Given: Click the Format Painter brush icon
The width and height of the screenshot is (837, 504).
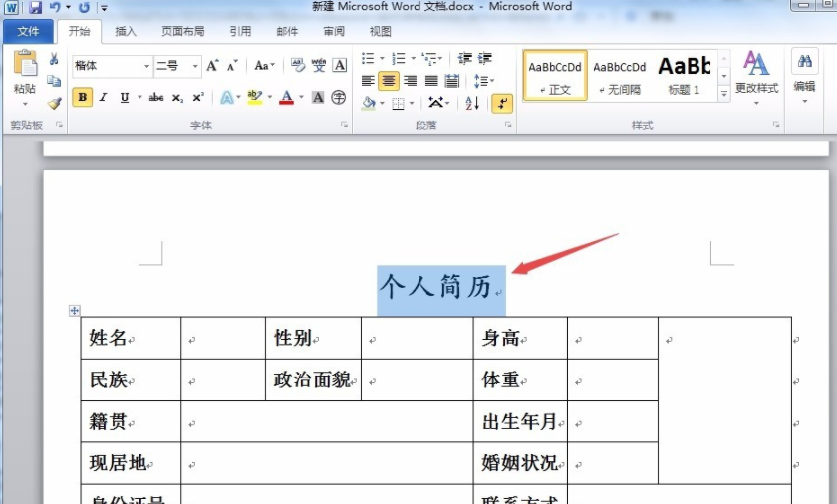Looking at the screenshot, I should click(x=54, y=102).
